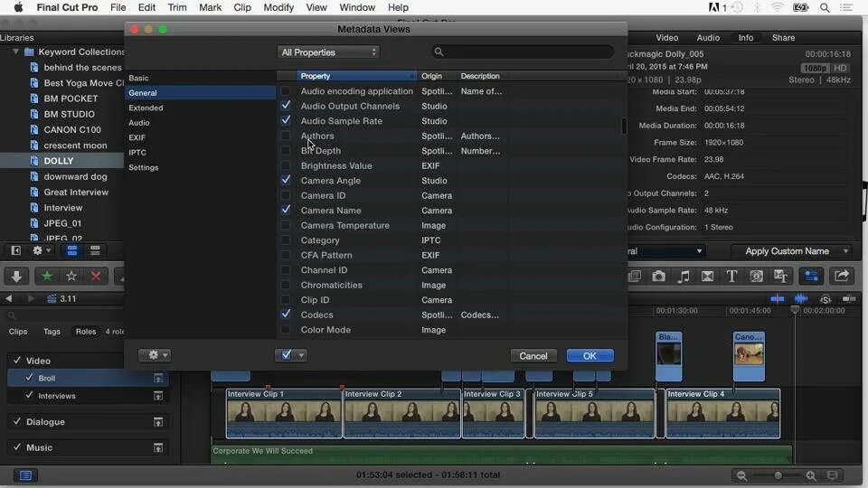Open the browser gear options menu
This screenshot has height=488, width=868.
(x=42, y=250)
